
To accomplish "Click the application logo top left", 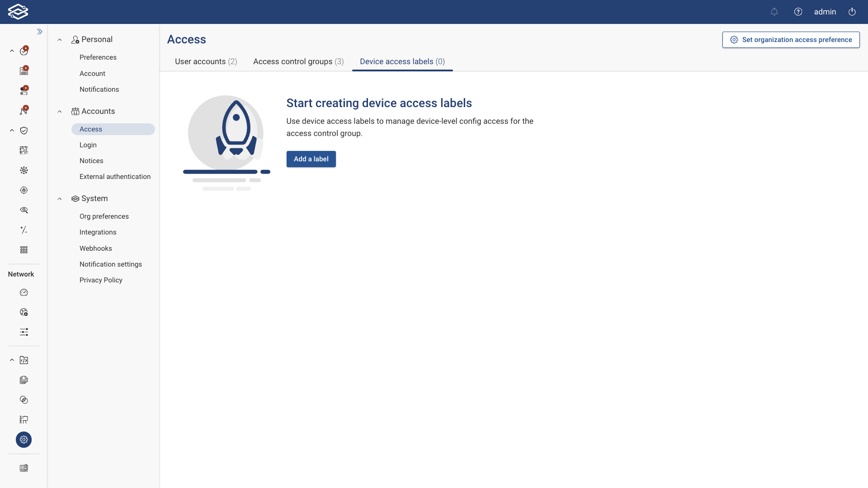I will click(18, 12).
